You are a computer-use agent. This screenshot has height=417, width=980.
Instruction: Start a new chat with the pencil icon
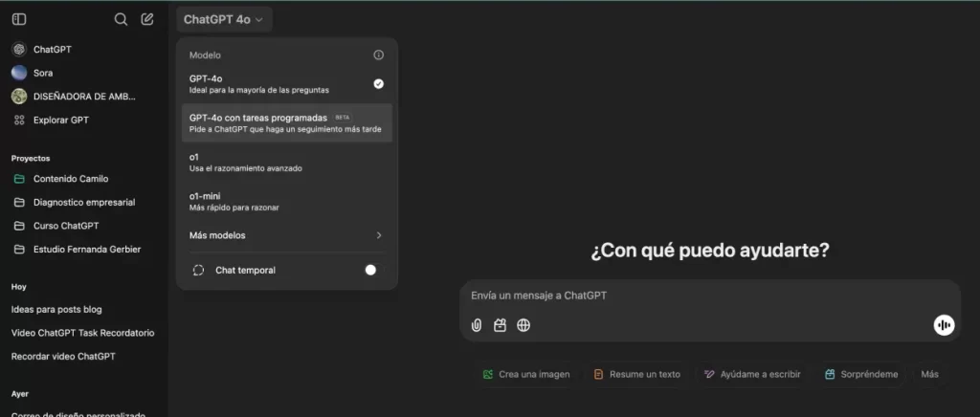[146, 19]
